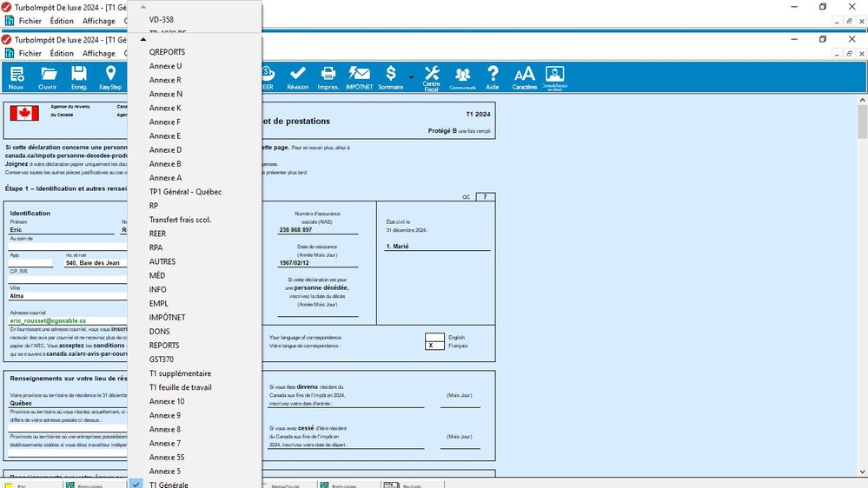868x488 pixels.
Task: Open the Centre Fiscal tools icon
Action: point(432,77)
